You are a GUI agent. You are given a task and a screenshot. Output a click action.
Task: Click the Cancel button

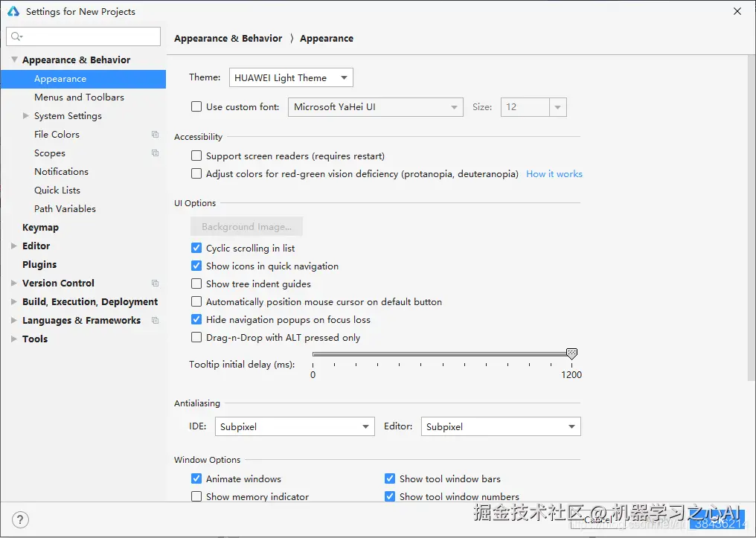click(x=598, y=519)
